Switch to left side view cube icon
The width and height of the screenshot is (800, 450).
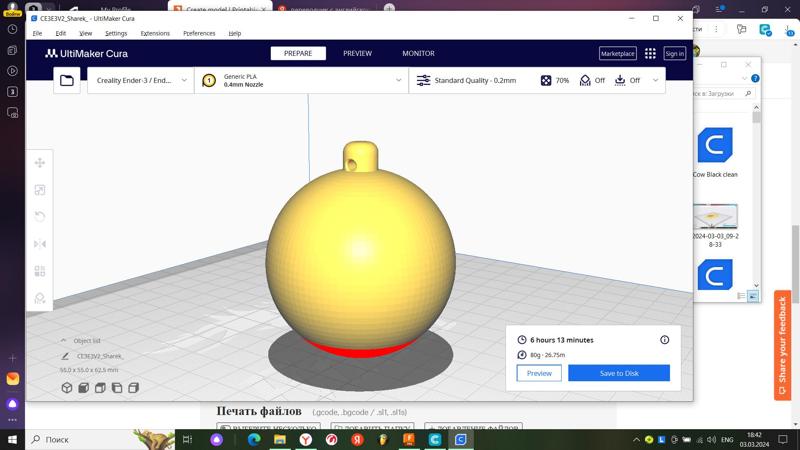tap(117, 388)
